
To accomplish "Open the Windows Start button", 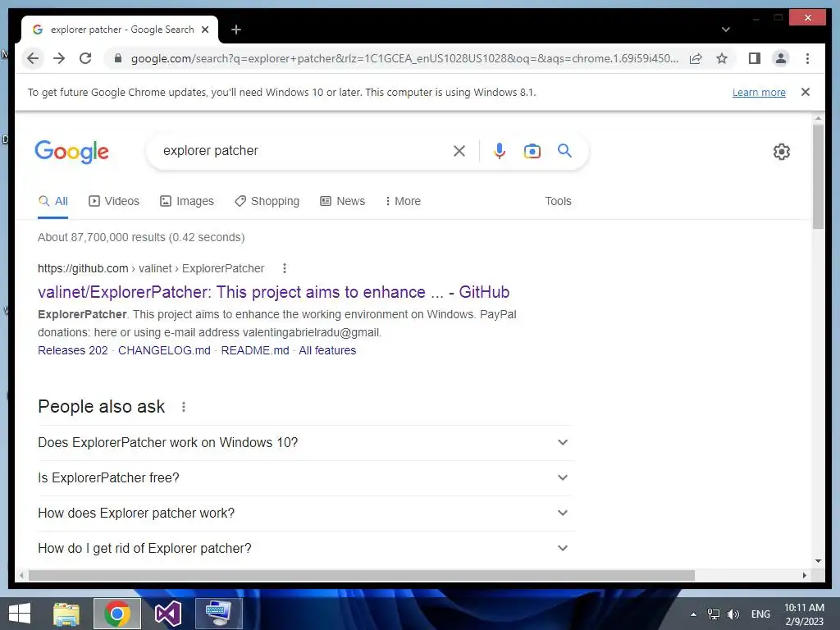I will [20, 614].
